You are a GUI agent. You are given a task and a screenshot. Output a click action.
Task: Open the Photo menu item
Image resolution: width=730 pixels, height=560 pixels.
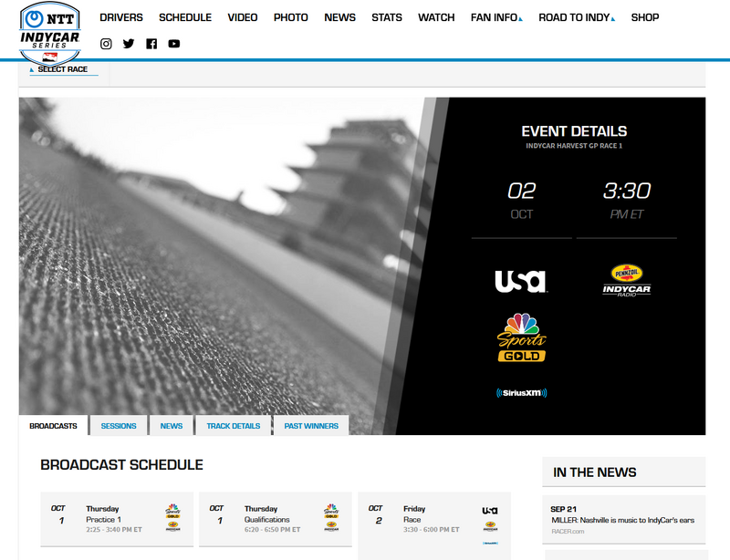click(x=290, y=17)
